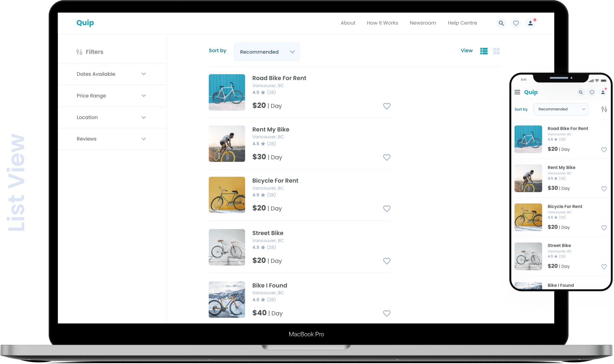This screenshot has height=364, width=614.
Task: Click the Quip logo in desktop header
Action: (x=85, y=23)
